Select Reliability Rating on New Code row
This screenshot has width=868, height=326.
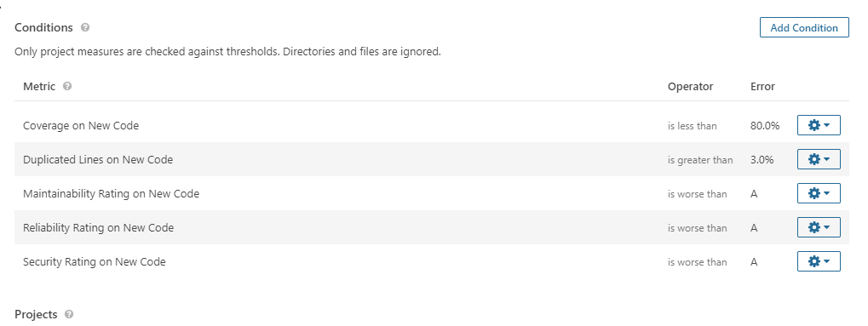tap(431, 227)
